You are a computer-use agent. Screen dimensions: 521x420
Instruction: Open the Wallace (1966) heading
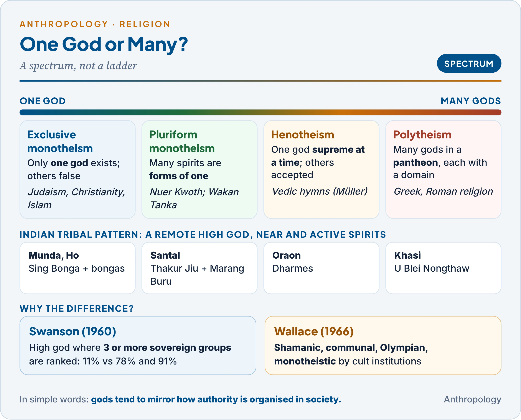click(314, 331)
